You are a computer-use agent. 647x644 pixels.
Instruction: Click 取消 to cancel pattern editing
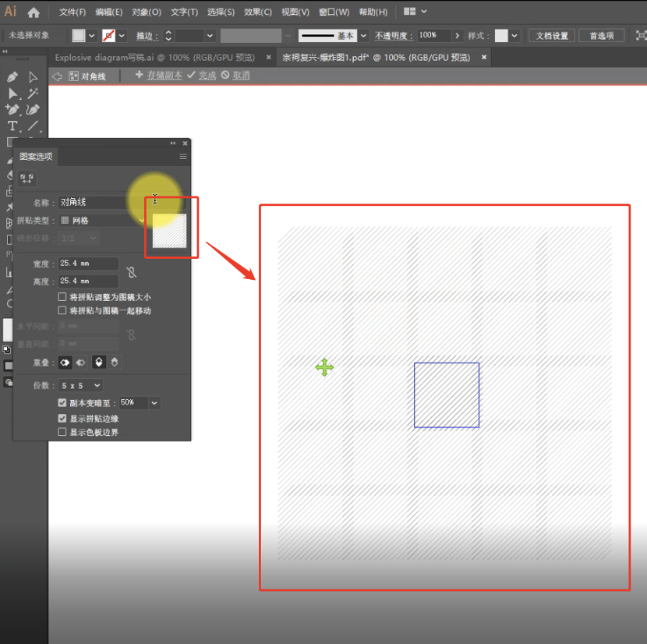pos(241,75)
